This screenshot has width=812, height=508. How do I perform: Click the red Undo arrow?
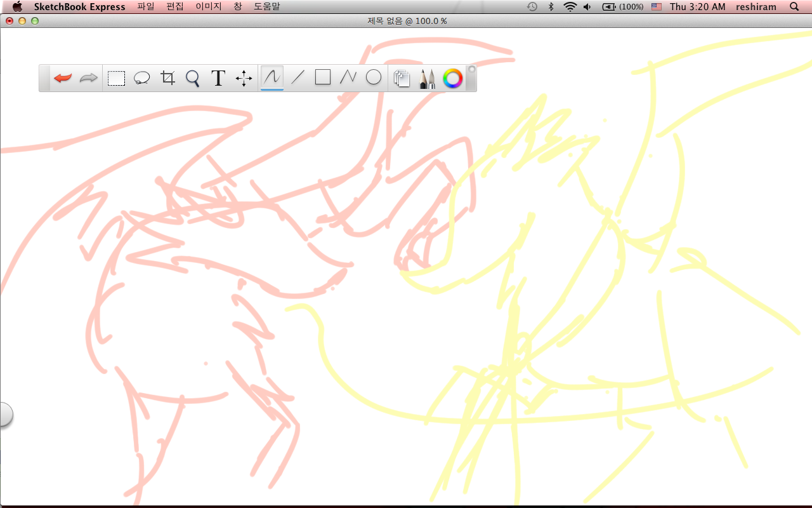[63, 78]
